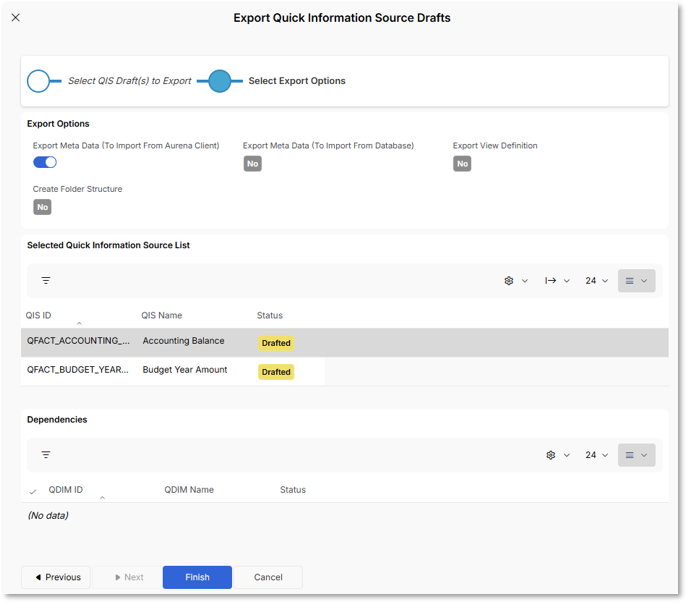Toggle select-all checkmark in Dependencies header
Image resolution: width=687 pixels, height=603 pixels.
tap(33, 492)
